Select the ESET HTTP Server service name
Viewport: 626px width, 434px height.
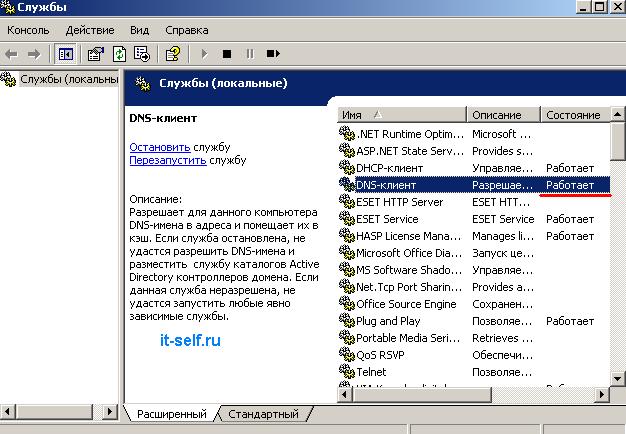(399, 202)
